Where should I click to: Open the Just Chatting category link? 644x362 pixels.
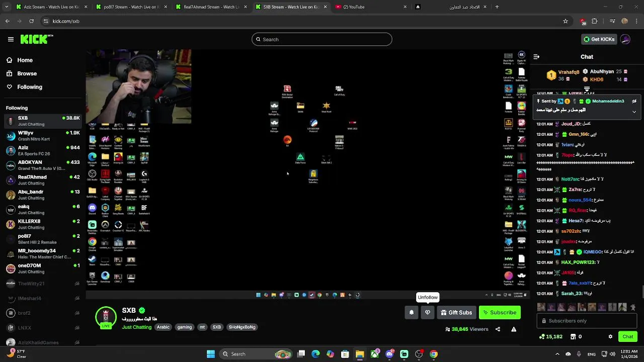pyautogui.click(x=137, y=327)
